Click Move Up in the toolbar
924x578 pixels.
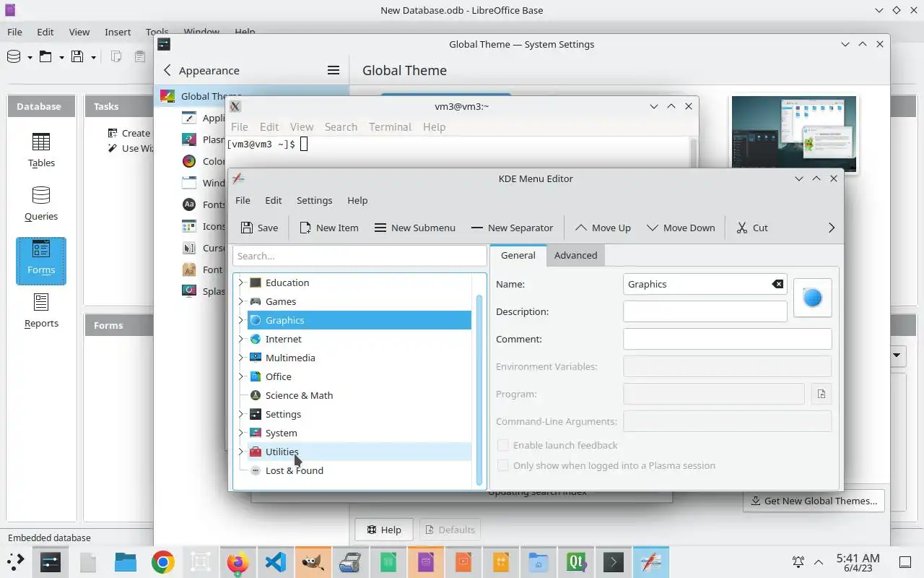click(x=603, y=228)
